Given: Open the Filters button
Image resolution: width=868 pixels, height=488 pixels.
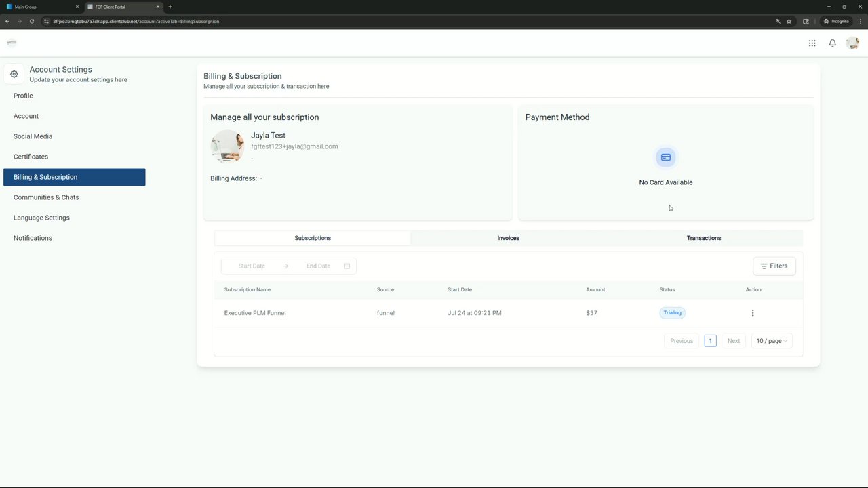Looking at the screenshot, I should point(774,266).
